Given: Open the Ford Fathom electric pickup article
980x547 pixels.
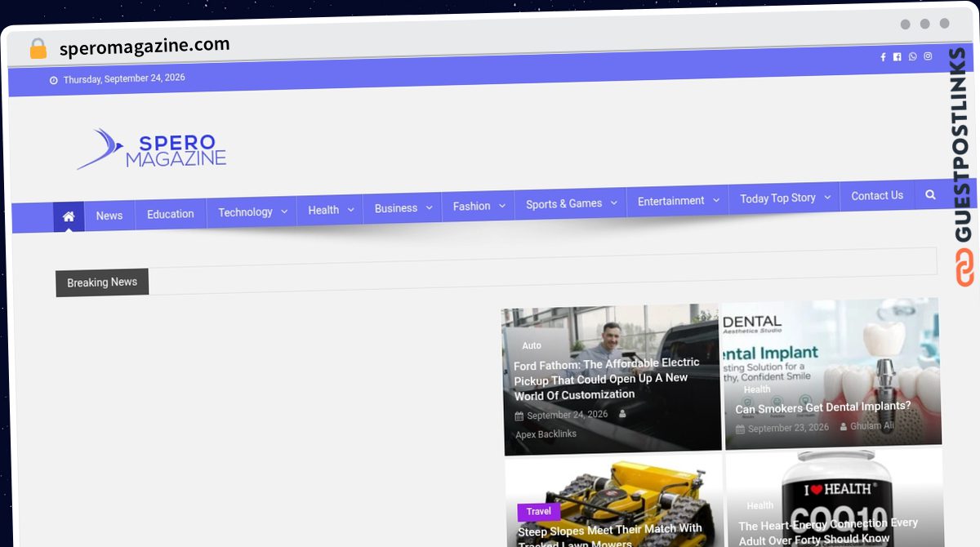Looking at the screenshot, I should click(x=607, y=379).
